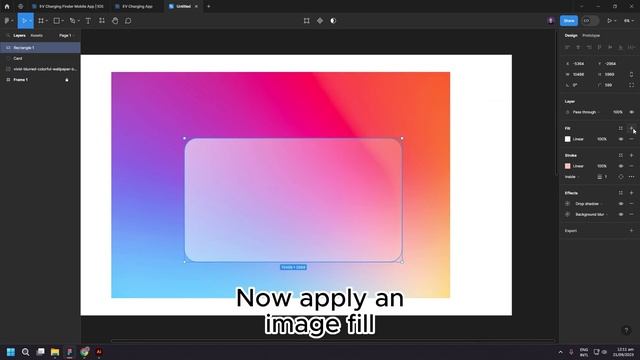640x360 pixels.
Task: Click the Create component icon
Action: pyautogui.click(x=320, y=21)
